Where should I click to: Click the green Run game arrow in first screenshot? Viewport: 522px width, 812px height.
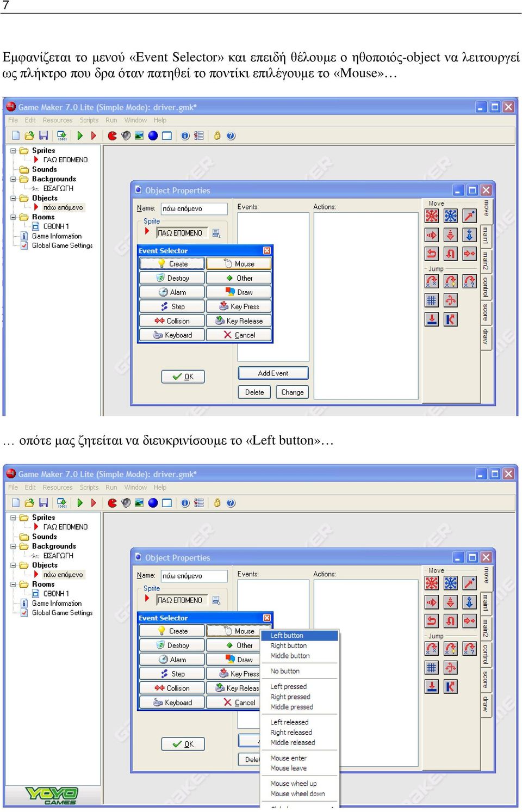pos(80,136)
